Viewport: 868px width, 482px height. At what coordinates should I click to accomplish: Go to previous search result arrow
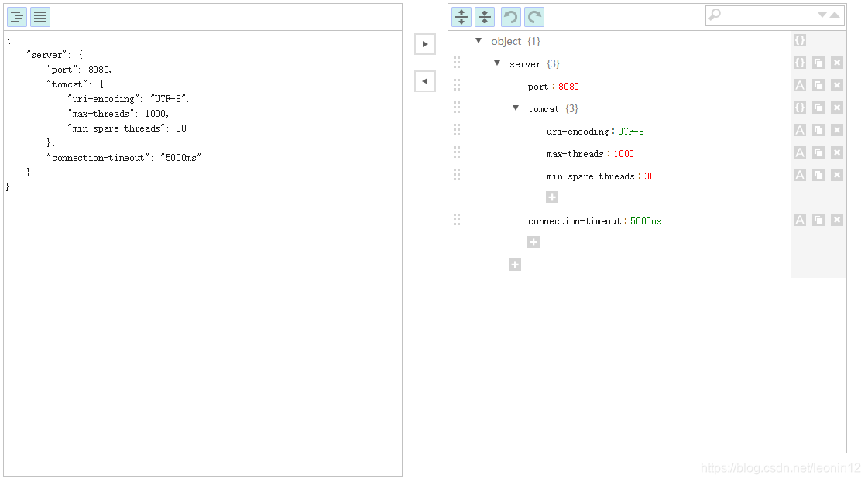[835, 15]
